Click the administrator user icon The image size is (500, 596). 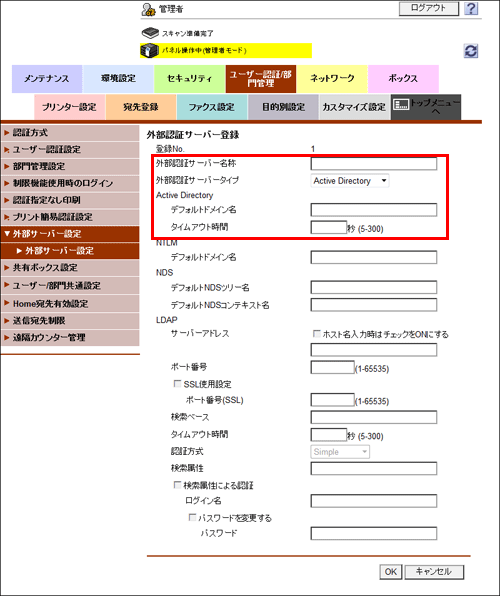coord(148,10)
